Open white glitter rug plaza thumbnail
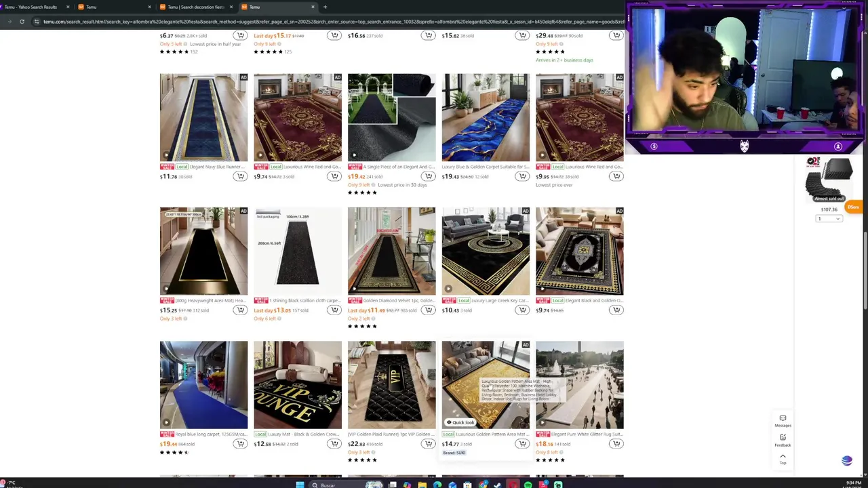Image resolution: width=868 pixels, height=488 pixels. (579, 385)
